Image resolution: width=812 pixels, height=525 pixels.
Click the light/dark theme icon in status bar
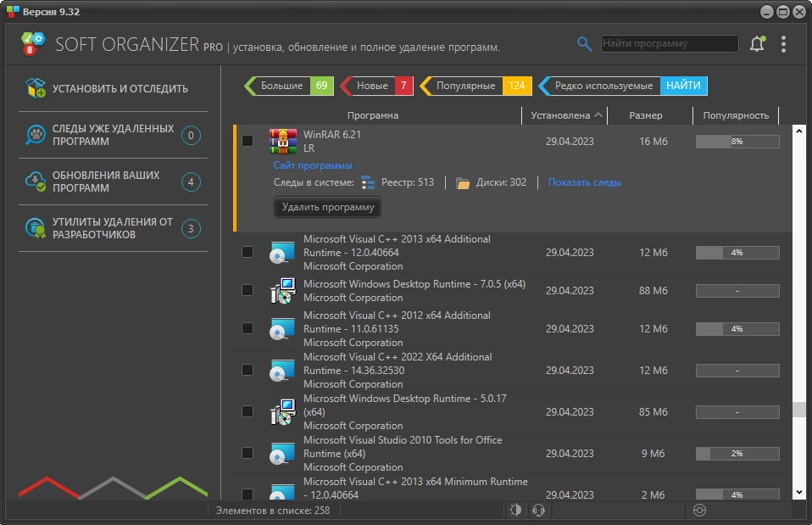pyautogui.click(x=515, y=511)
